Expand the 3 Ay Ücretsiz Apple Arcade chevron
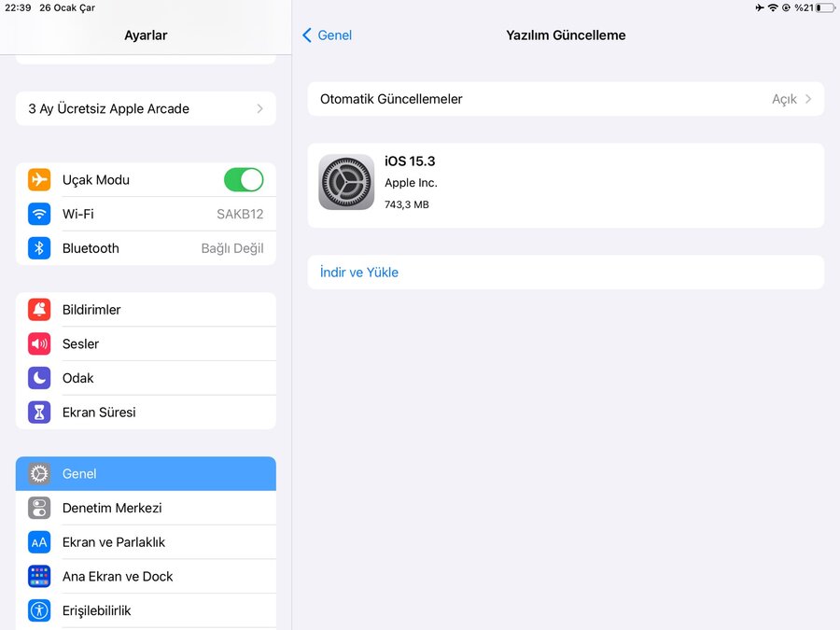The image size is (840, 630). (259, 109)
